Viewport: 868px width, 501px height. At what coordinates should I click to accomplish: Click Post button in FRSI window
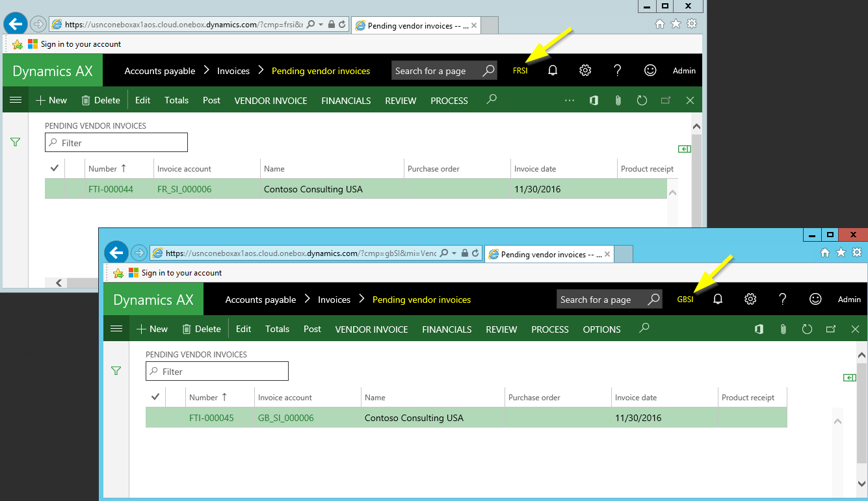pyautogui.click(x=211, y=100)
